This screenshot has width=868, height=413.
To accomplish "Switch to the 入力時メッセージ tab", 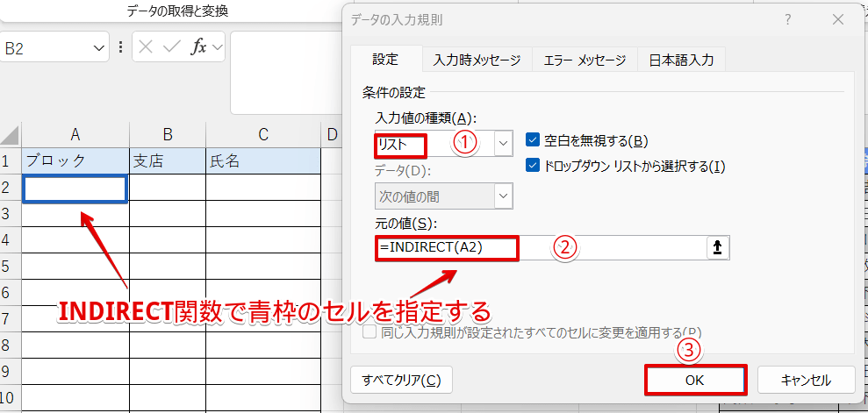I will point(477,61).
